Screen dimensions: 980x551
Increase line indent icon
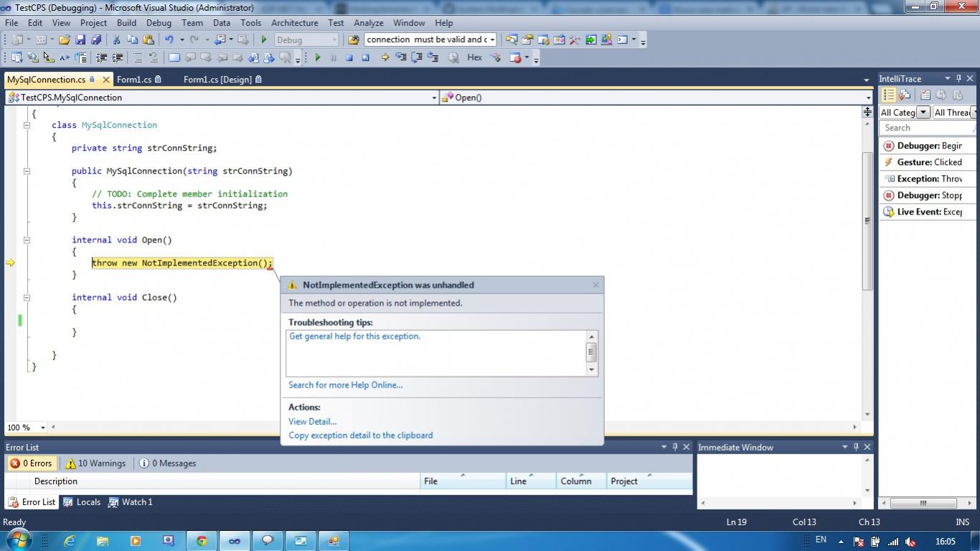point(117,57)
